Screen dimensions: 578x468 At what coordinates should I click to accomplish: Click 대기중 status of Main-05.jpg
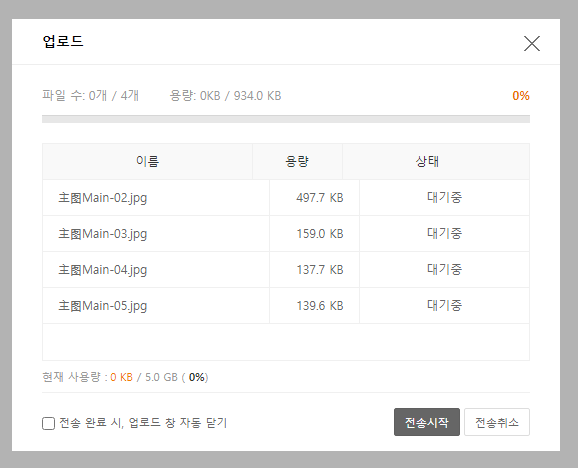click(444, 305)
